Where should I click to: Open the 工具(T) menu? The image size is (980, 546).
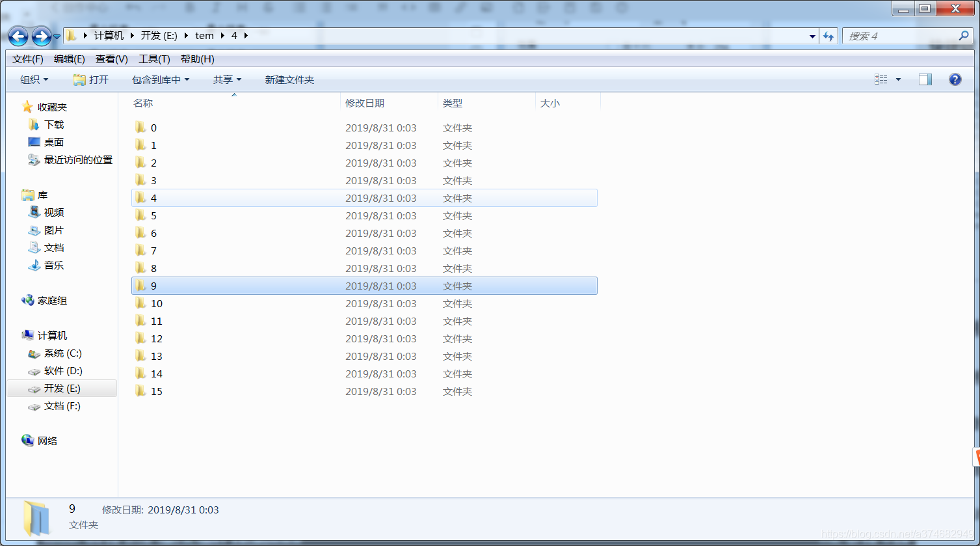154,59
